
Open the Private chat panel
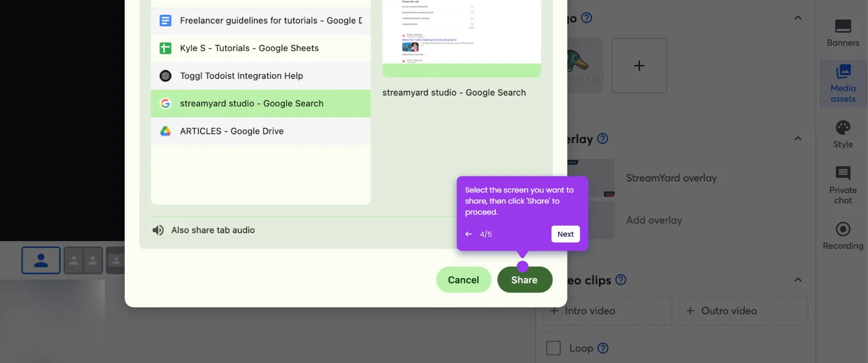click(843, 185)
